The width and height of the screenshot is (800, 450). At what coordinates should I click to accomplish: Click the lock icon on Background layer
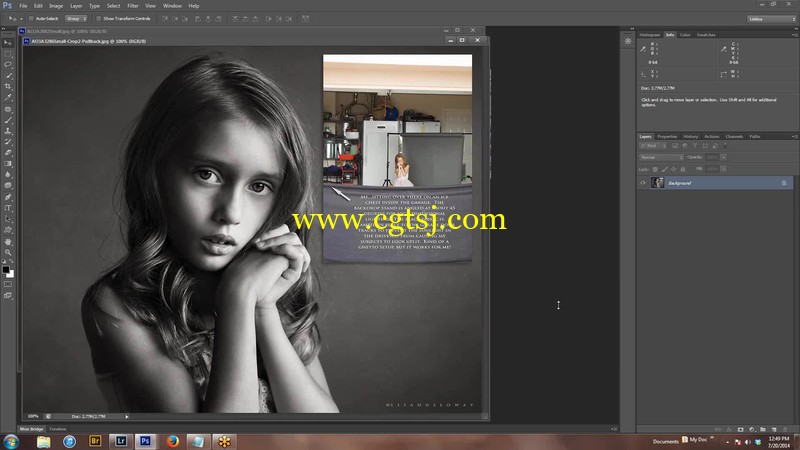click(784, 183)
